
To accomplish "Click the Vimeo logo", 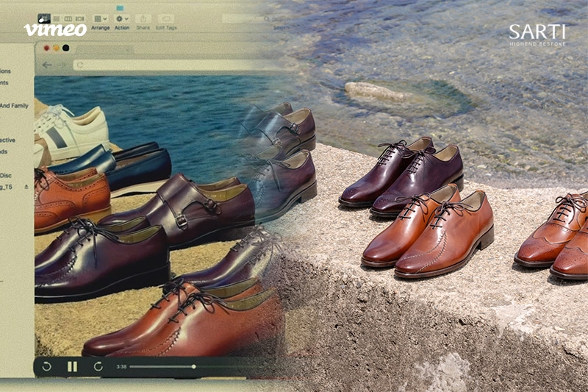I will (x=55, y=29).
